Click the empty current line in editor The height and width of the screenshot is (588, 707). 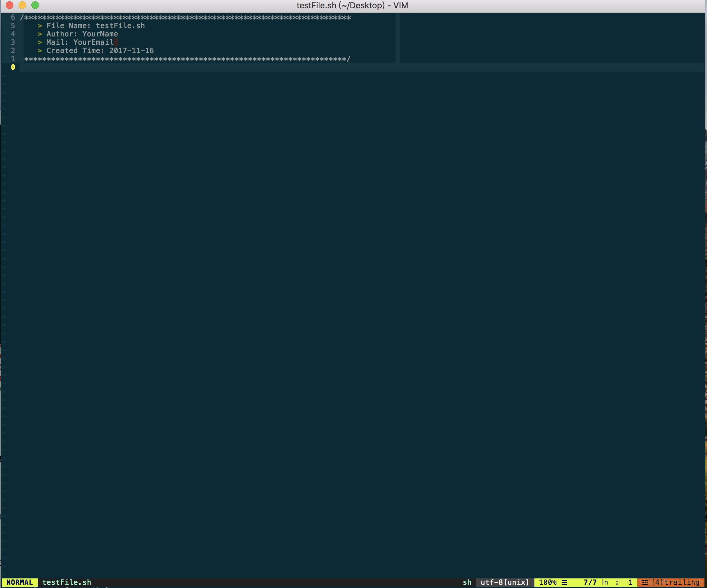(x=362, y=67)
